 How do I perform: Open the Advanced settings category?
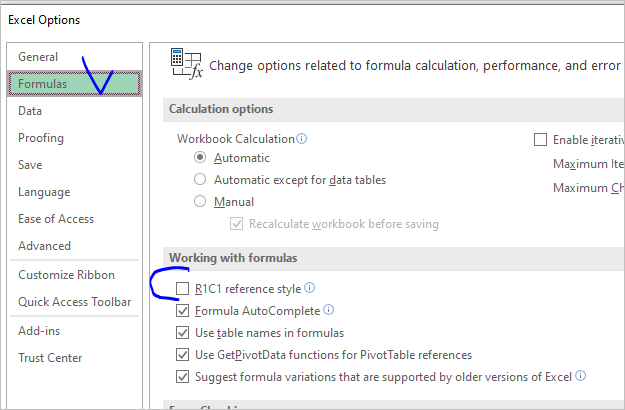pyautogui.click(x=45, y=246)
